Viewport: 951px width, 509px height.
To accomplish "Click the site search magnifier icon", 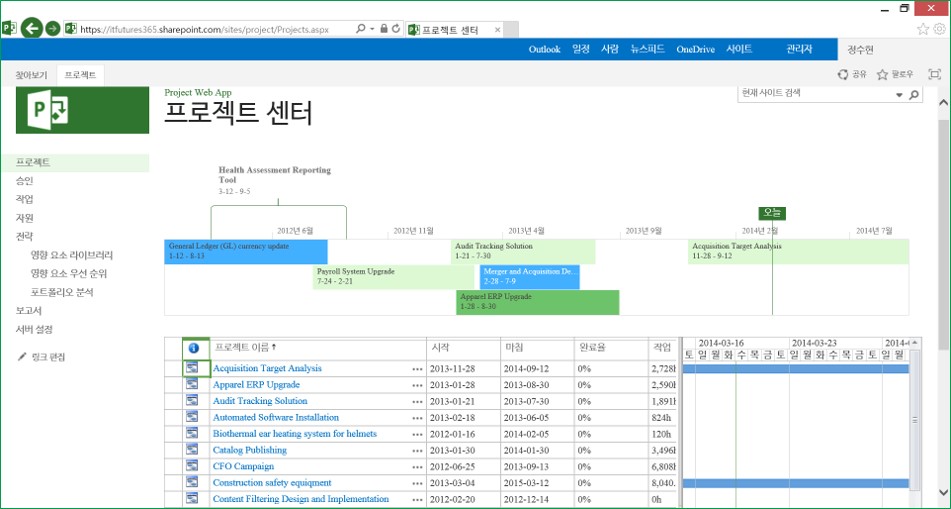I will coord(914,95).
